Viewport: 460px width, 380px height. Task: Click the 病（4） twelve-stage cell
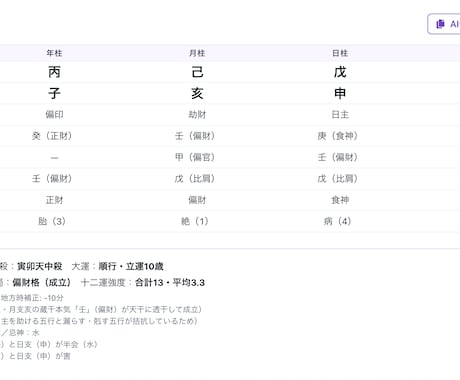pos(337,221)
